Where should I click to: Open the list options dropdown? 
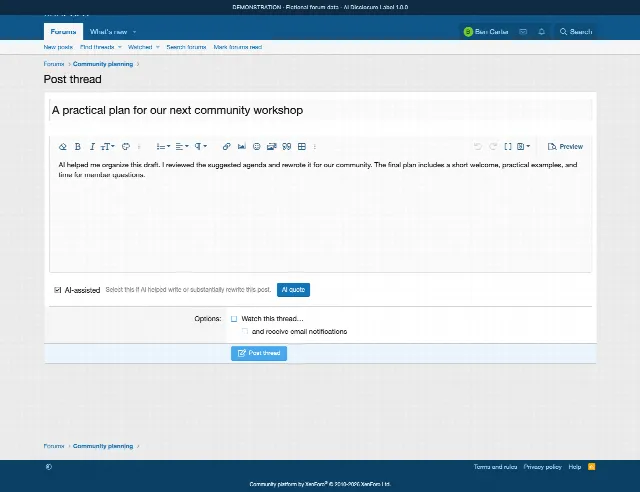(x=163, y=147)
